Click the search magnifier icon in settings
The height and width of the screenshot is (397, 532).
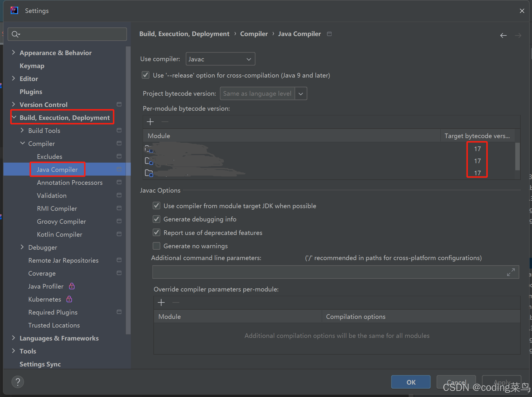pos(16,34)
